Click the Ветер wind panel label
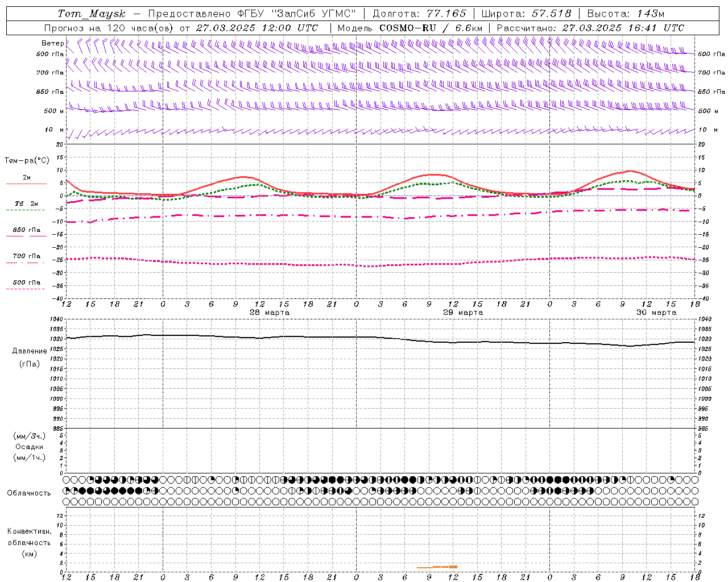The height and width of the screenshot is (582, 728). 52,43
